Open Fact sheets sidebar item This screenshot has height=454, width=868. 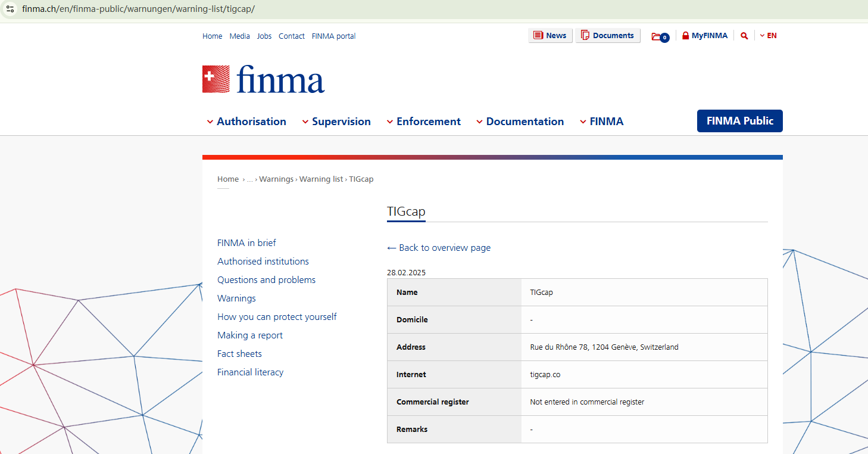coord(239,354)
